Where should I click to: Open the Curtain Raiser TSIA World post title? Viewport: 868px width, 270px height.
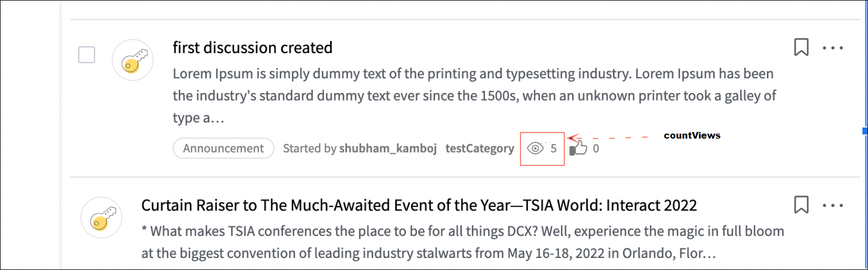(419, 205)
